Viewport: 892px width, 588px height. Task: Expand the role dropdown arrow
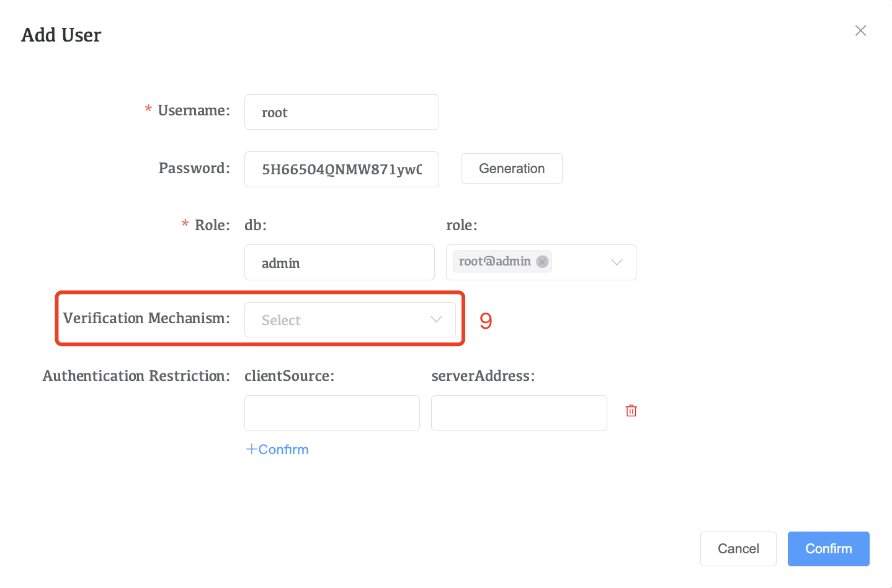click(617, 262)
